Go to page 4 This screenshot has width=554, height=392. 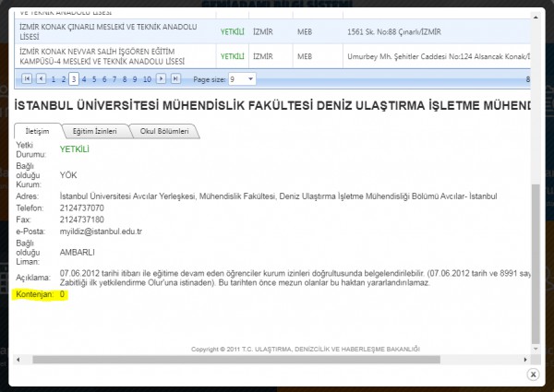[84, 79]
